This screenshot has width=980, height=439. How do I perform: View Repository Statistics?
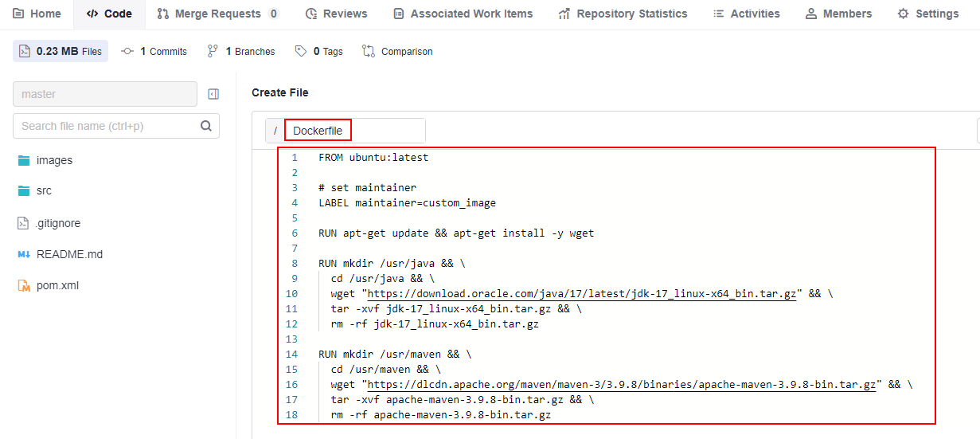(x=623, y=14)
